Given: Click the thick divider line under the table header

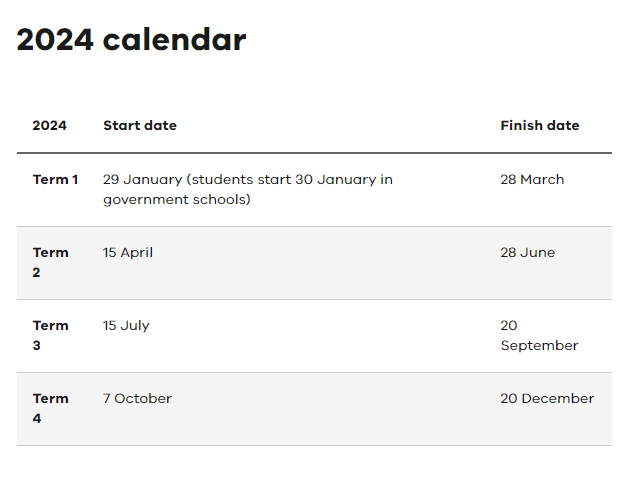Looking at the screenshot, I should pyautogui.click(x=314, y=153).
